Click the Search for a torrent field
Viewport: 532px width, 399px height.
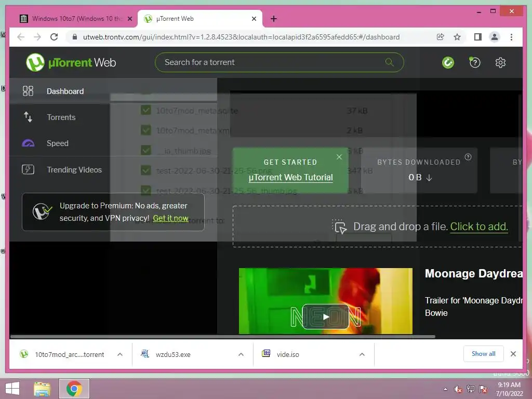(279, 62)
